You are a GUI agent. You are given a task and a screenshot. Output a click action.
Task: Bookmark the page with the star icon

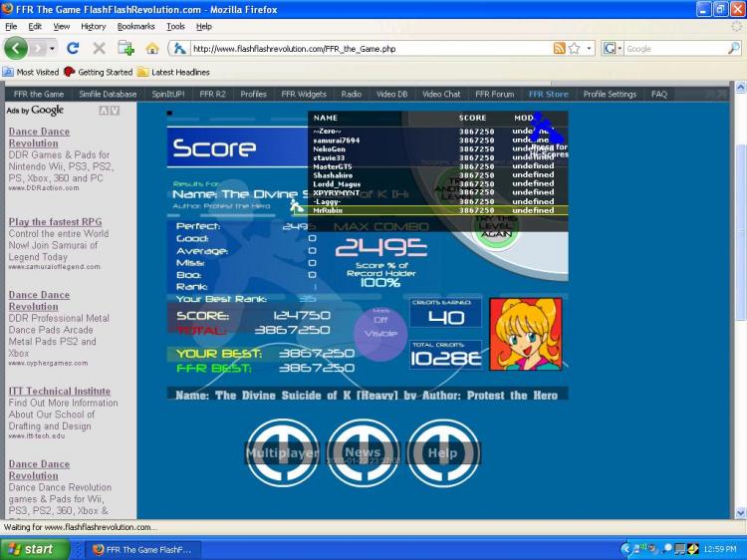point(575,48)
